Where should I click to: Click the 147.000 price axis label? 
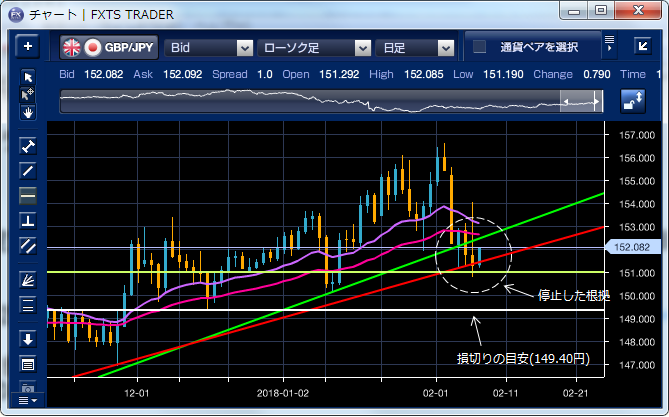(x=637, y=365)
